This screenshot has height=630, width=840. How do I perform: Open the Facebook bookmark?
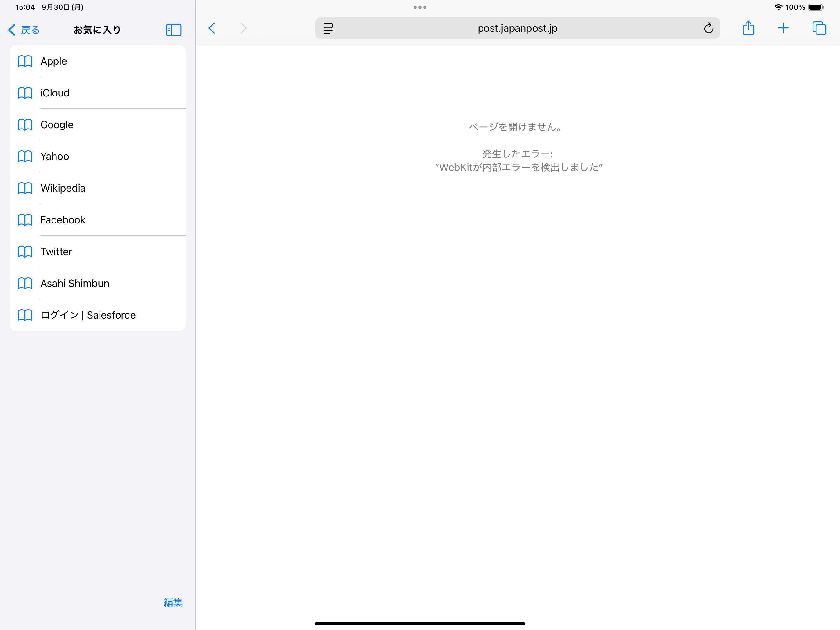(98, 220)
